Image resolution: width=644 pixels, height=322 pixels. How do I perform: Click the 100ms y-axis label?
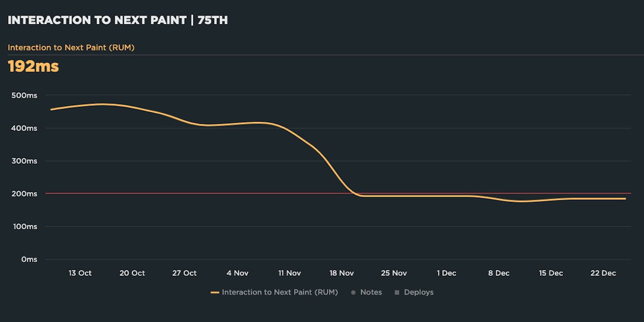point(24,226)
